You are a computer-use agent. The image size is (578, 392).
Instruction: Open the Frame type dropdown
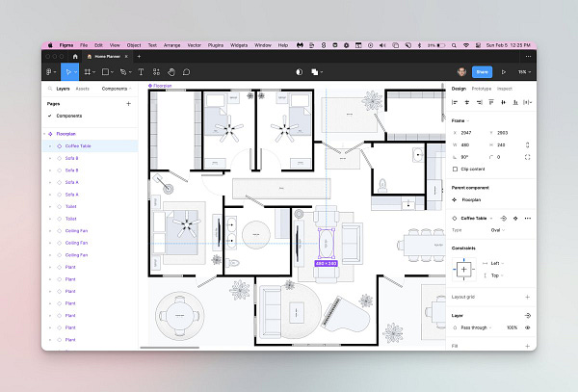(460, 120)
